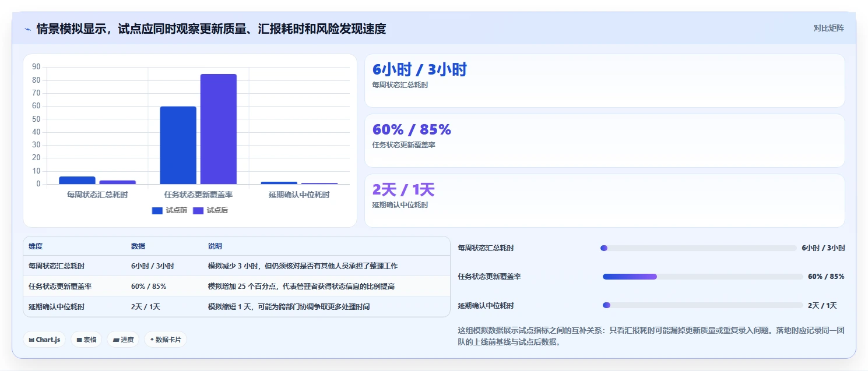Select the 表格 chip
Screen dimensions: 868x371
click(x=86, y=340)
